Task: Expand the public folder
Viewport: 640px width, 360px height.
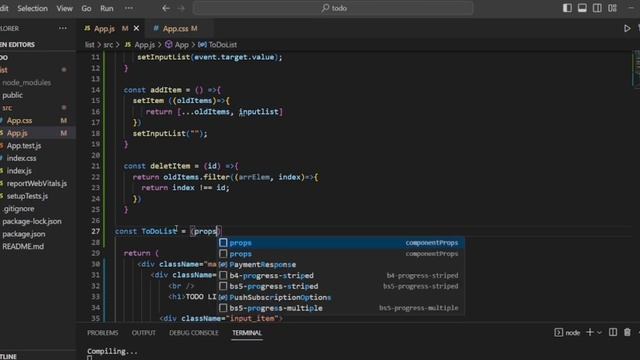Action: click(x=13, y=95)
